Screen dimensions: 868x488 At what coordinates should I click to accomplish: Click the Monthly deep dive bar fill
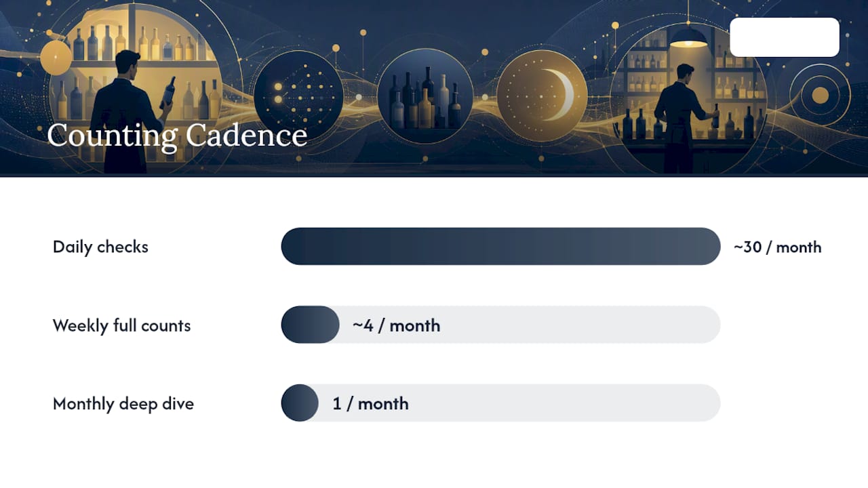[x=300, y=403]
